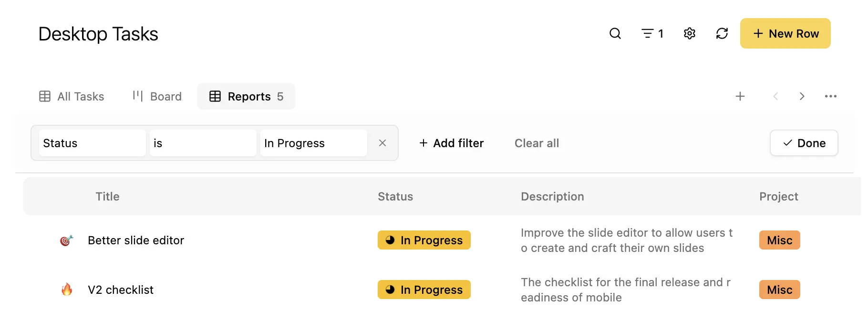Open the filter icon showing 1
Image resolution: width=868 pixels, height=320 pixels.
point(652,33)
